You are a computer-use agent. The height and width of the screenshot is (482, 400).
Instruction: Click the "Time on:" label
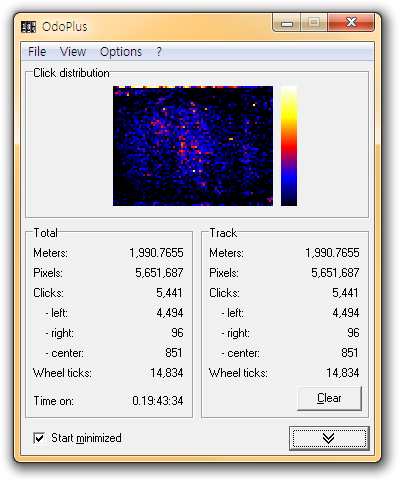[54, 401]
